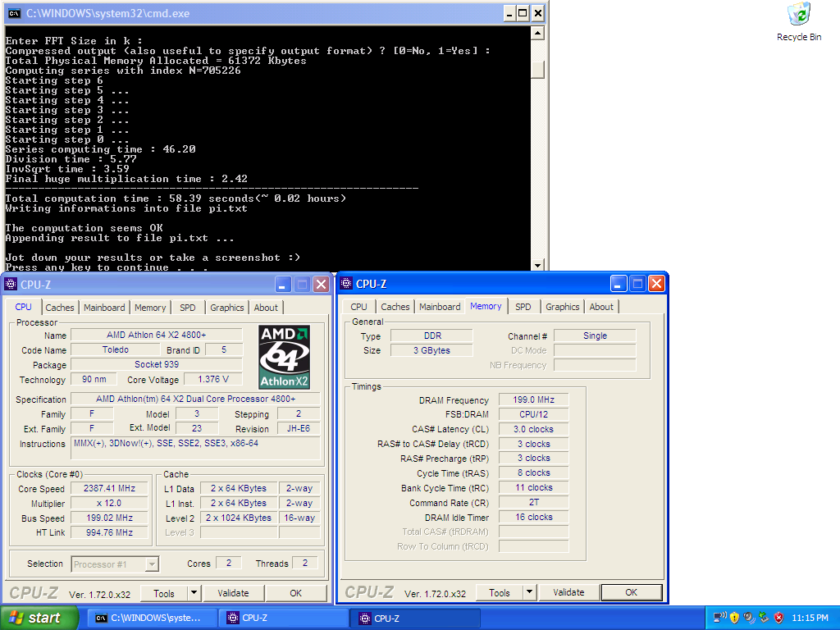Open Memory tab in left CPU-Z window
The image size is (840, 630).
(150, 308)
